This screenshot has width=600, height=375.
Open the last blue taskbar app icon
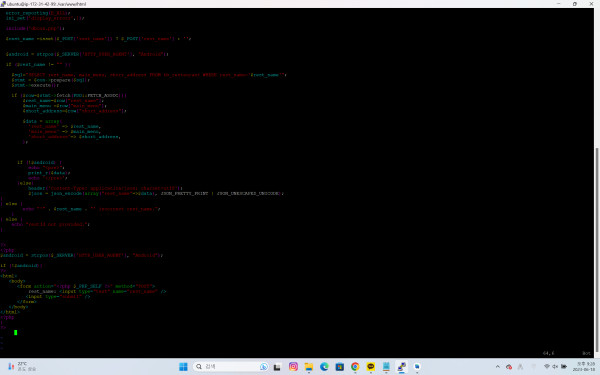[417, 367]
